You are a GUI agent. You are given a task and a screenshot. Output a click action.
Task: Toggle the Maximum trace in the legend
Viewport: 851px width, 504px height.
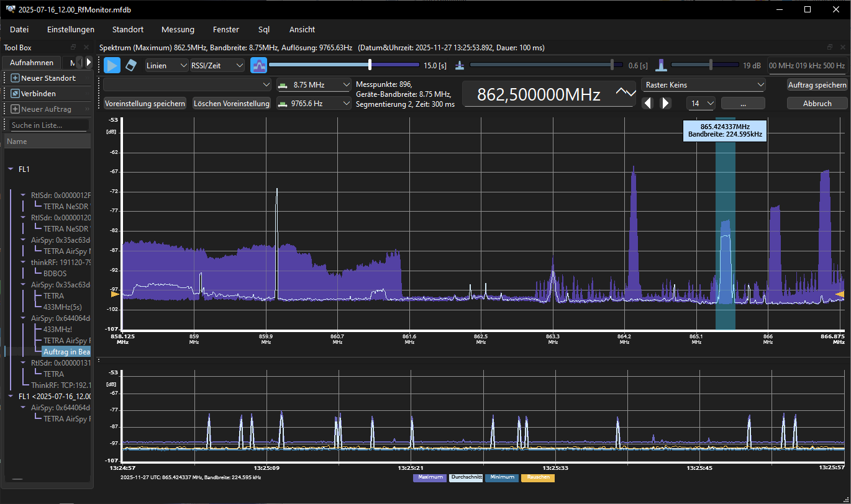click(430, 477)
